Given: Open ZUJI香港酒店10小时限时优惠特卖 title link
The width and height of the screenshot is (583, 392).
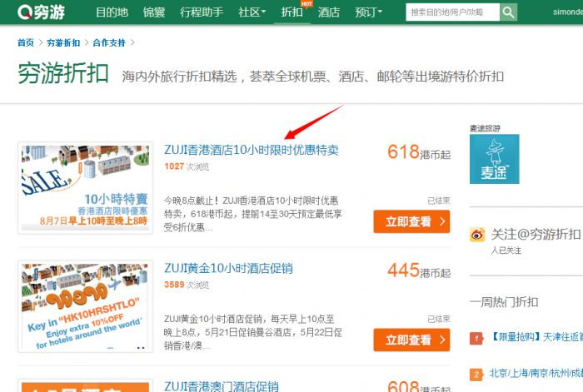Looking at the screenshot, I should 252,150.
